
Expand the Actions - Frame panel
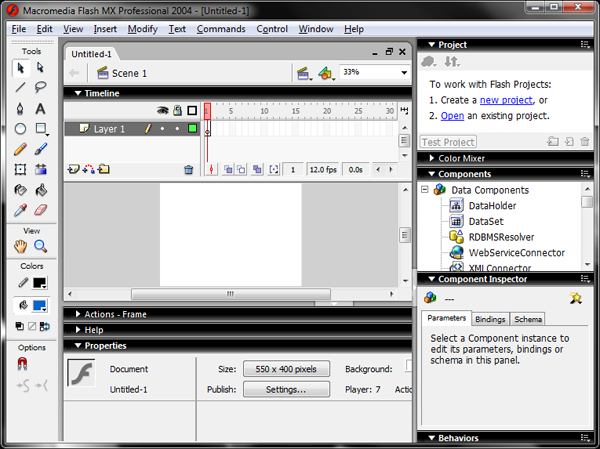coord(114,314)
